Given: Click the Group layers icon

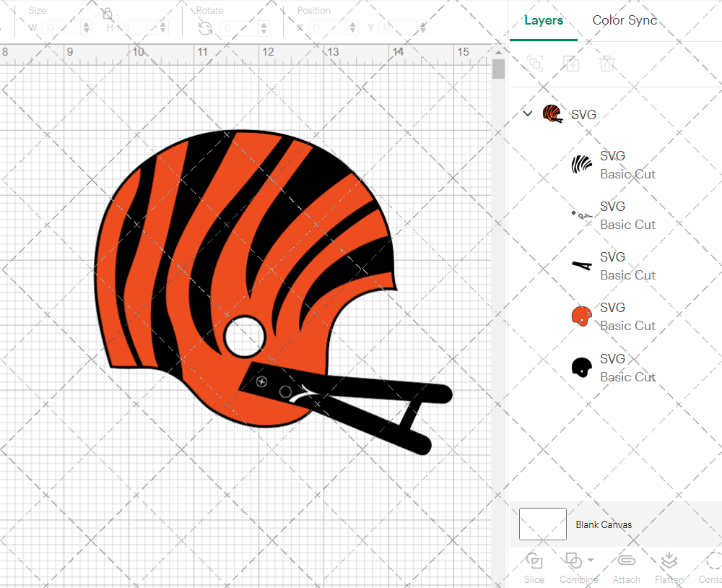Looking at the screenshot, I should [x=535, y=64].
